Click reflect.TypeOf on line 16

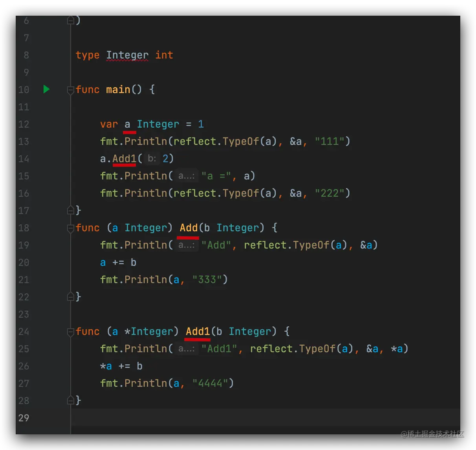[x=216, y=193]
